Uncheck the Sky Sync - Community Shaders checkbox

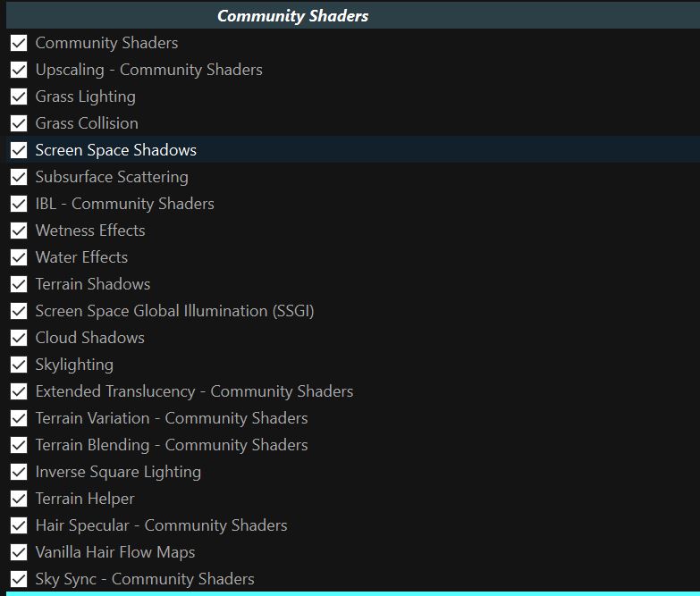pos(19,579)
